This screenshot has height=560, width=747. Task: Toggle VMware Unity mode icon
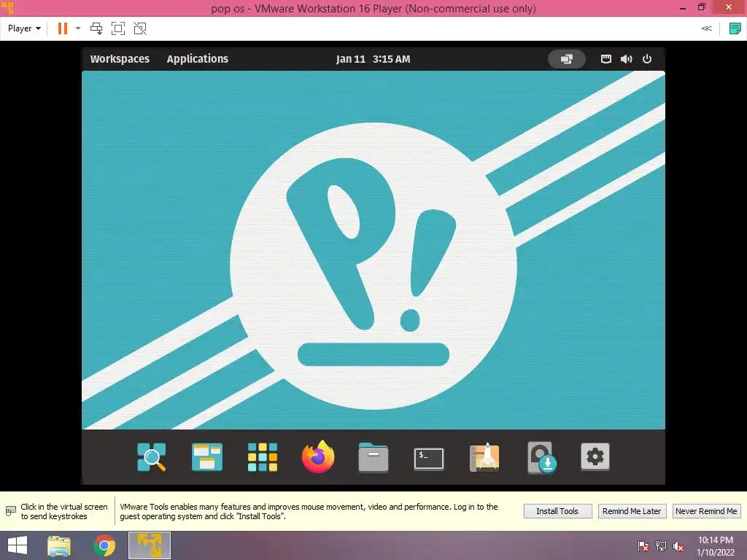[x=140, y=28]
